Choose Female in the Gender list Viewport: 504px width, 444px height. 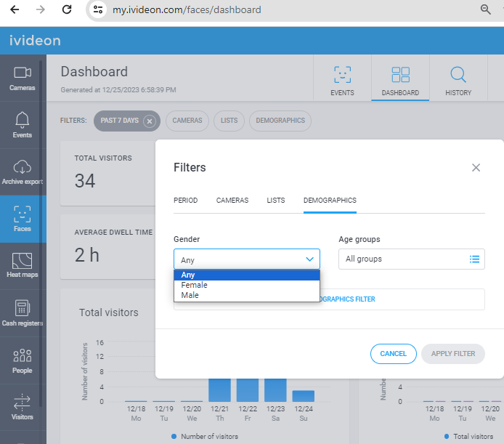[x=246, y=285]
